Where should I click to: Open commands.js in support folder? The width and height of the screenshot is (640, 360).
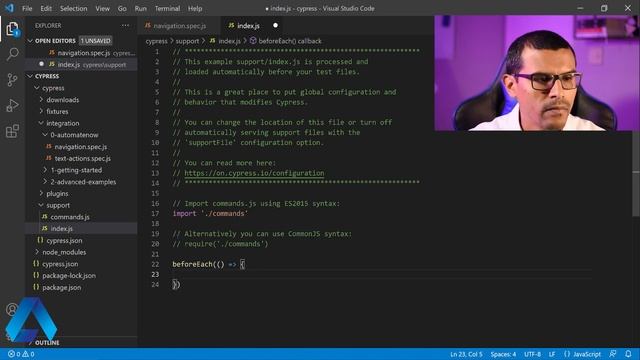coord(70,217)
